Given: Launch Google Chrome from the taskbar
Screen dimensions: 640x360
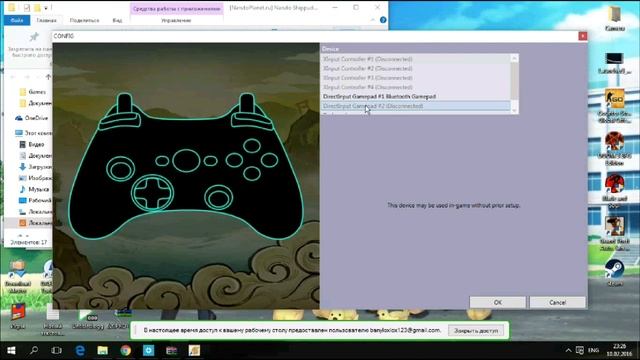Looking at the screenshot, I should (125, 350).
